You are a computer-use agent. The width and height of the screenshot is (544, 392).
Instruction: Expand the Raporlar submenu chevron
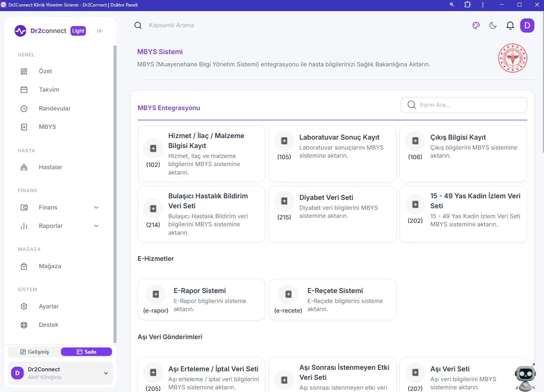(96, 226)
